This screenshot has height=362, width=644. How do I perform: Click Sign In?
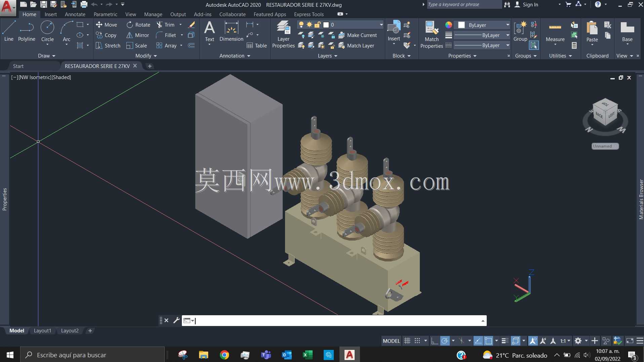pos(527,4)
